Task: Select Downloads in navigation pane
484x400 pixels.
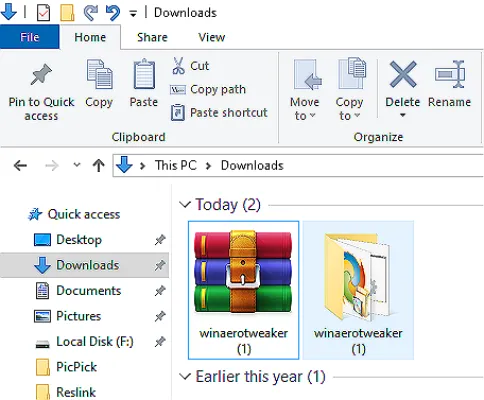Action: click(x=85, y=265)
